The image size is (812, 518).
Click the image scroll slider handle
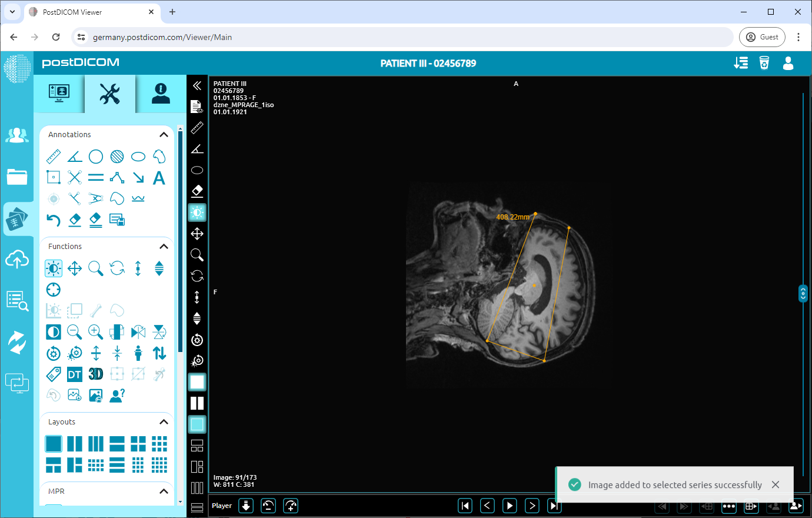(x=803, y=293)
